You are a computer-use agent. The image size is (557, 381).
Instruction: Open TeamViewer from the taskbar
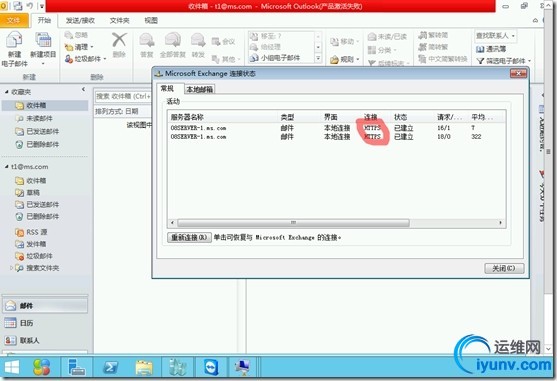pos(211,367)
